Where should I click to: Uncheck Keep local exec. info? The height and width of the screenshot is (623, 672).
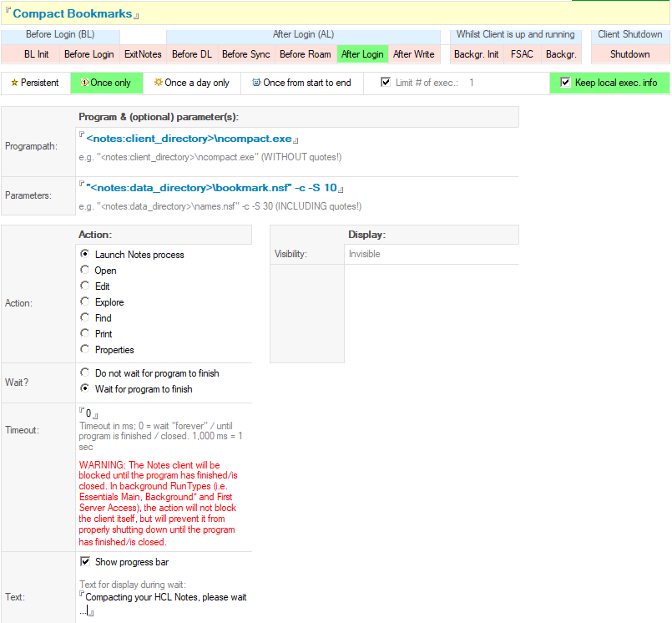[565, 83]
